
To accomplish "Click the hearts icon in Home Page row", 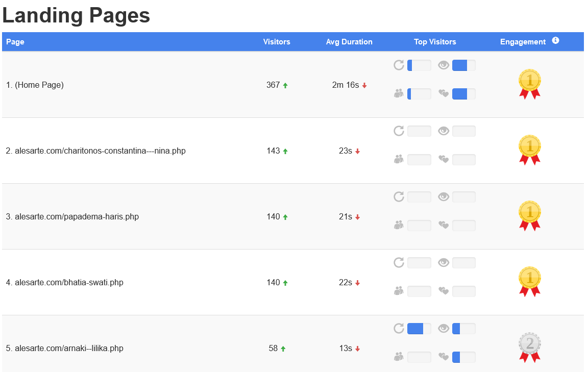I will click(444, 93).
